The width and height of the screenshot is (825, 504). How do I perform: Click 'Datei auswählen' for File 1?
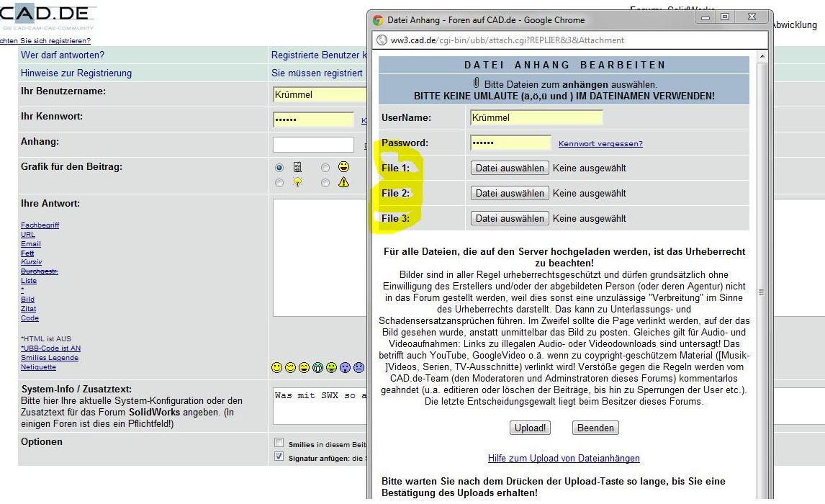[x=510, y=168]
